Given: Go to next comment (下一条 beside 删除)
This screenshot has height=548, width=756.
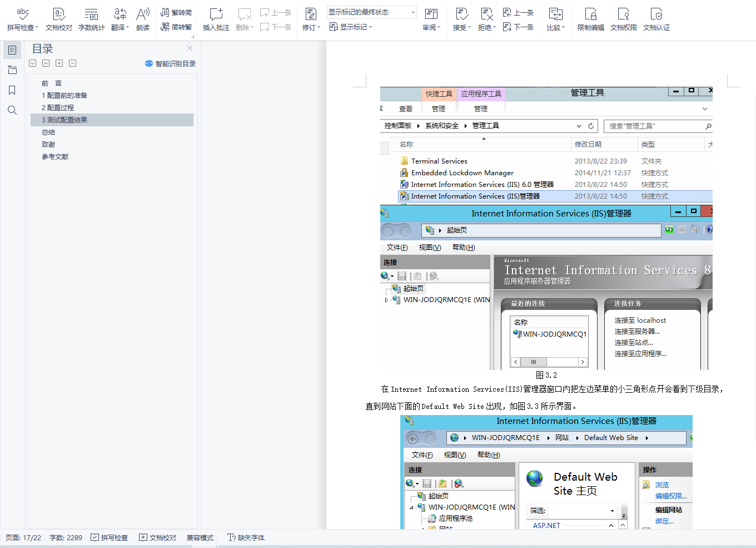Looking at the screenshot, I should (x=276, y=27).
